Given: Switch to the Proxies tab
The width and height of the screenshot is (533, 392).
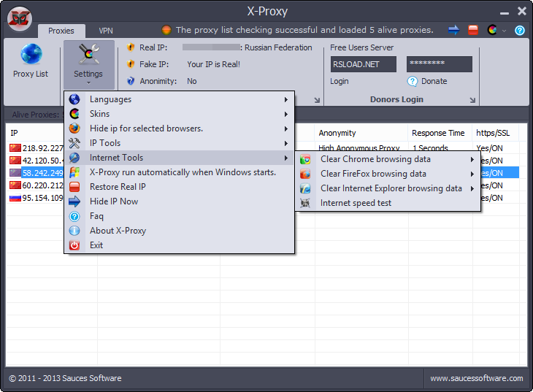Looking at the screenshot, I should pos(61,31).
